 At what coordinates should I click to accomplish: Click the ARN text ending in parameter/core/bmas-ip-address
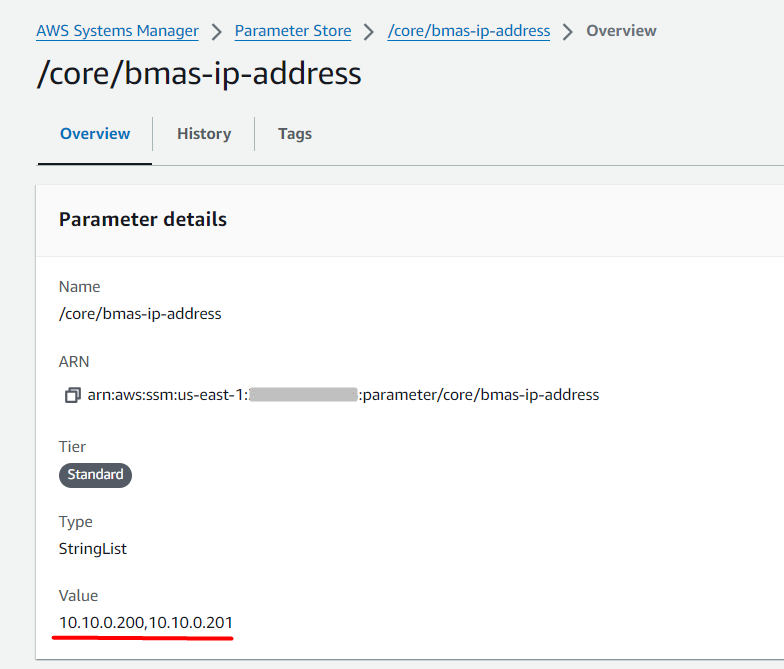480,395
